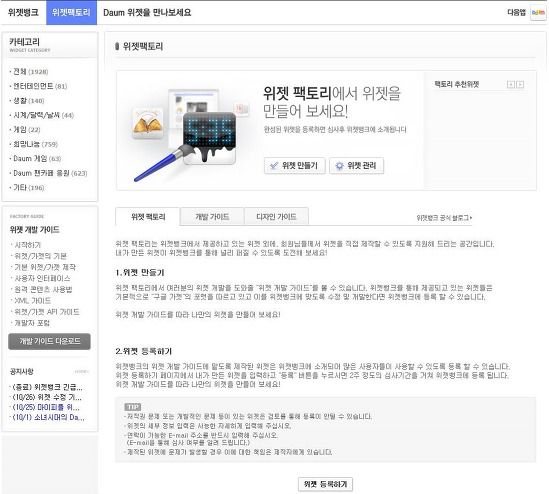Select category 엔터테인먼트 (81)
This screenshot has width=549, height=494.
click(40, 86)
